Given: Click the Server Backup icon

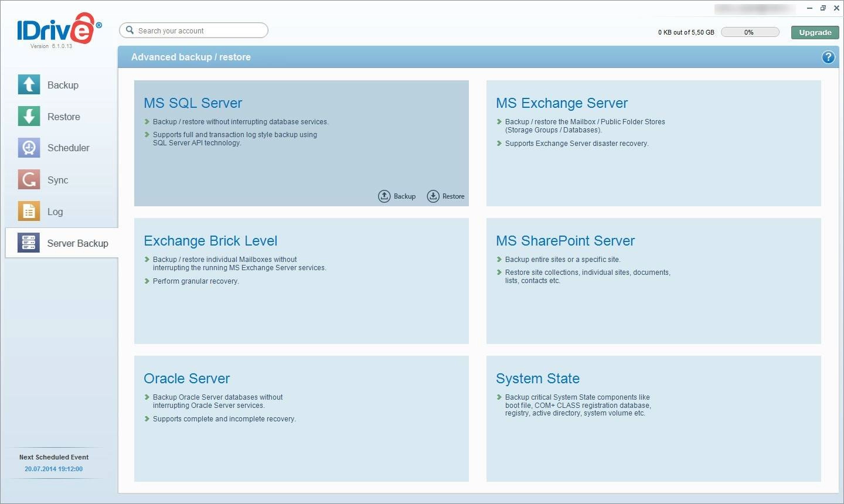Looking at the screenshot, I should pos(29,243).
